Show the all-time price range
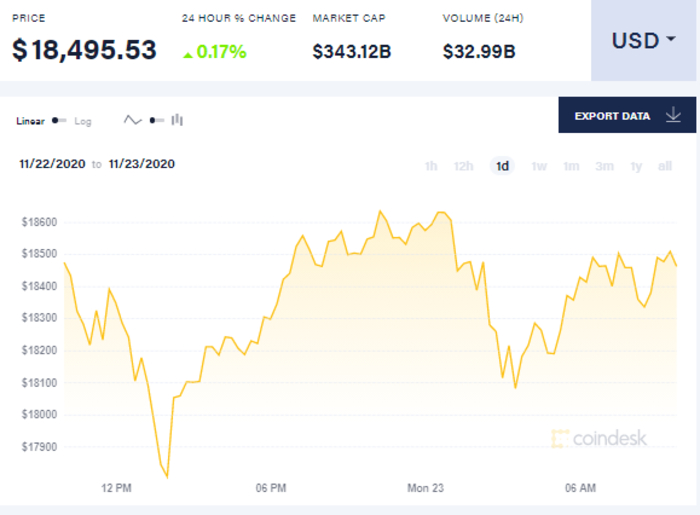This screenshot has height=515, width=700. [x=665, y=166]
